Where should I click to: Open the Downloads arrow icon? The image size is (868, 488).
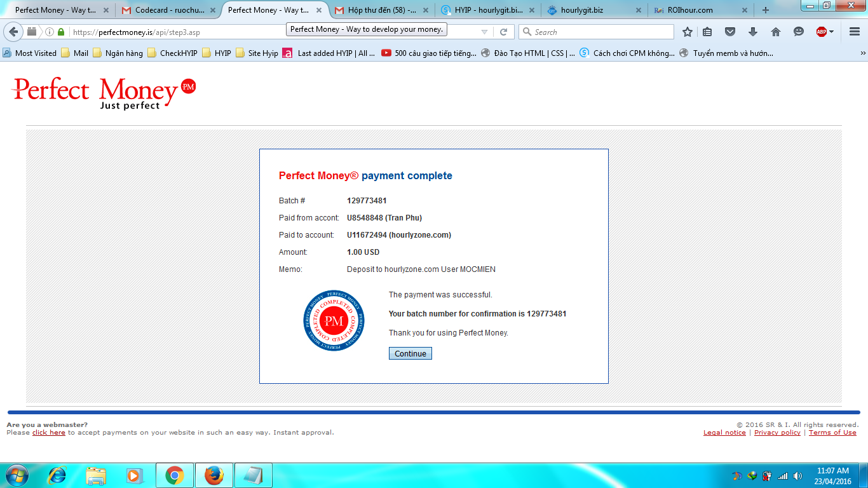click(x=753, y=32)
